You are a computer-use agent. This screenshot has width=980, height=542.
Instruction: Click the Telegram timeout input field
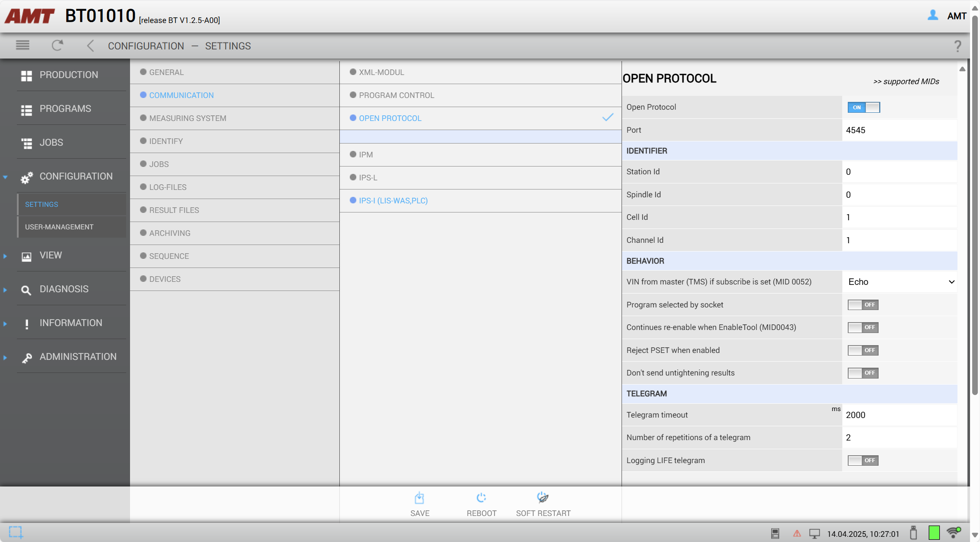899,415
